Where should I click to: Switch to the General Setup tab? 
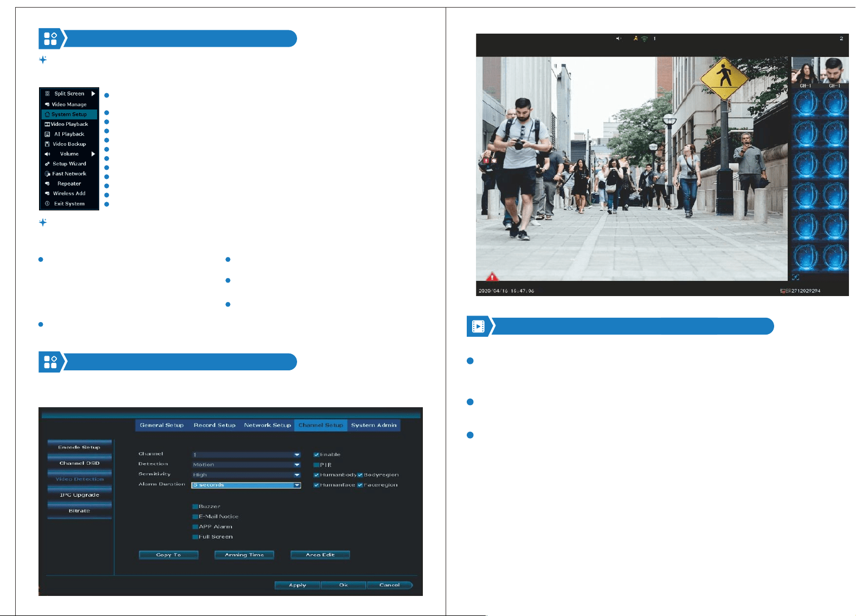(x=162, y=425)
